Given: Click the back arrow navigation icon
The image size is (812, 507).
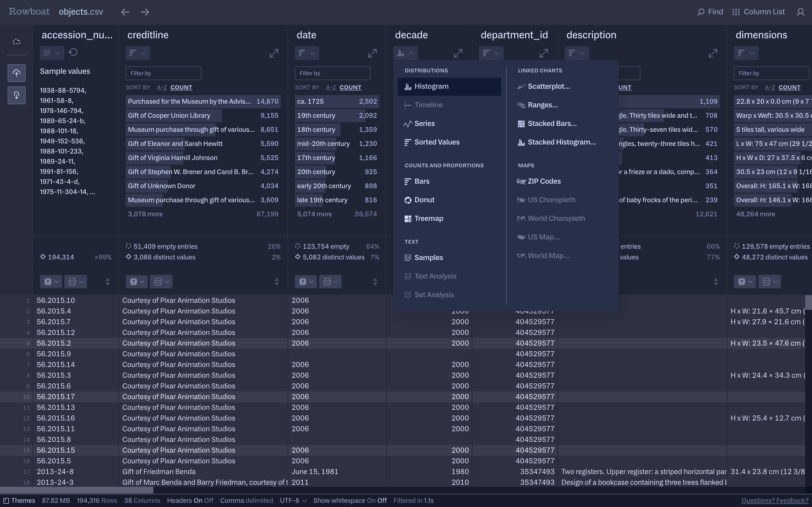Looking at the screenshot, I should (x=125, y=12).
